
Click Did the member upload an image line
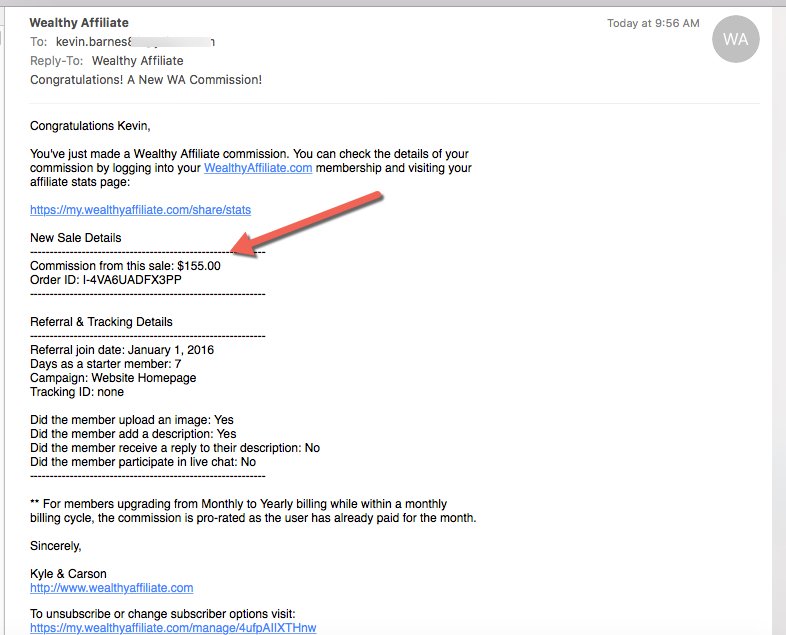coord(132,420)
